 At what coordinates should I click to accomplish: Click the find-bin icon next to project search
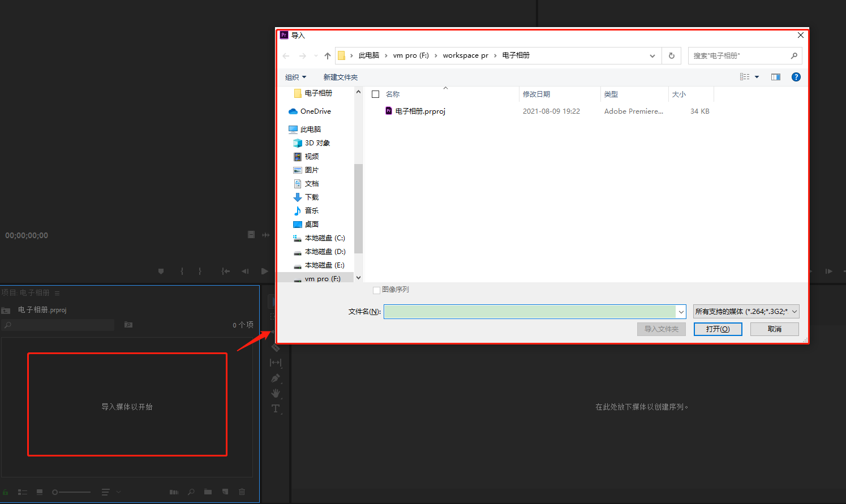pyautogui.click(x=128, y=325)
